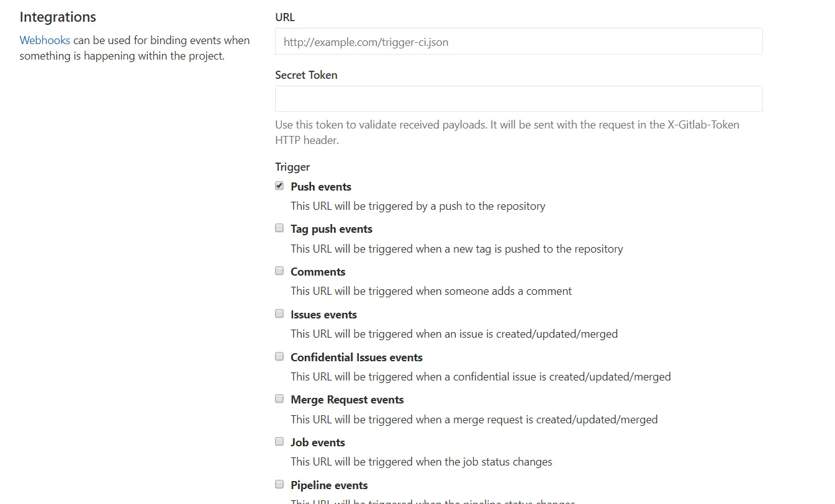Open the Webhooks link
The width and height of the screenshot is (835, 504).
[x=45, y=40]
